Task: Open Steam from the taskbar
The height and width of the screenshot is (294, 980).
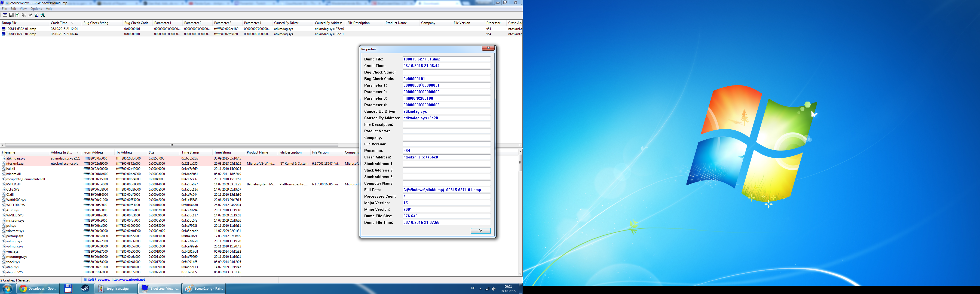Action: [x=85, y=289]
